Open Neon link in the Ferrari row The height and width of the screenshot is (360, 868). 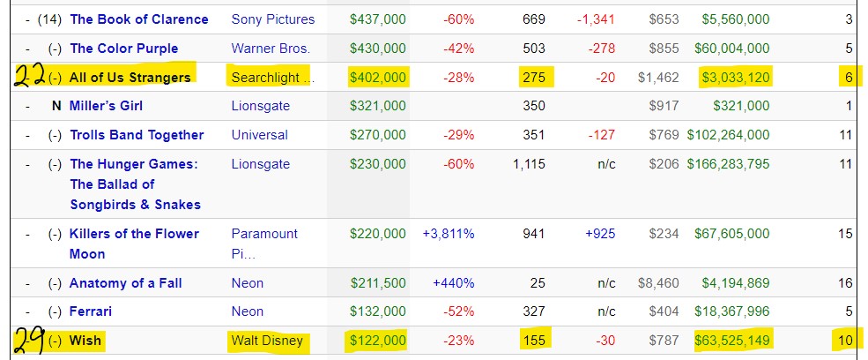[x=248, y=311]
